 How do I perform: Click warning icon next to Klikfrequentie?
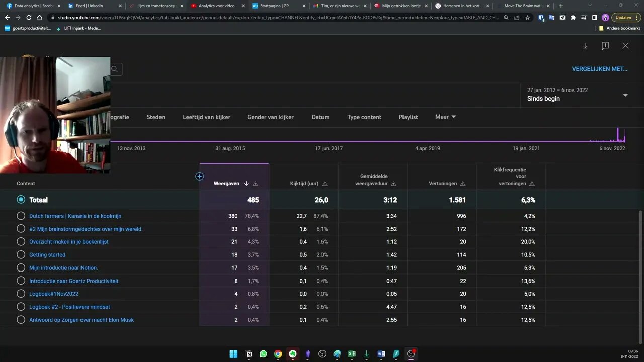click(x=532, y=184)
